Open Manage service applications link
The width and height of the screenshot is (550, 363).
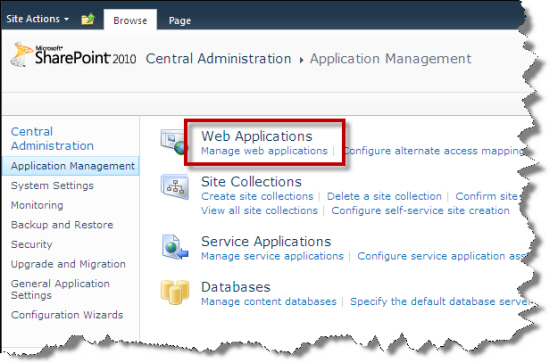tap(272, 256)
